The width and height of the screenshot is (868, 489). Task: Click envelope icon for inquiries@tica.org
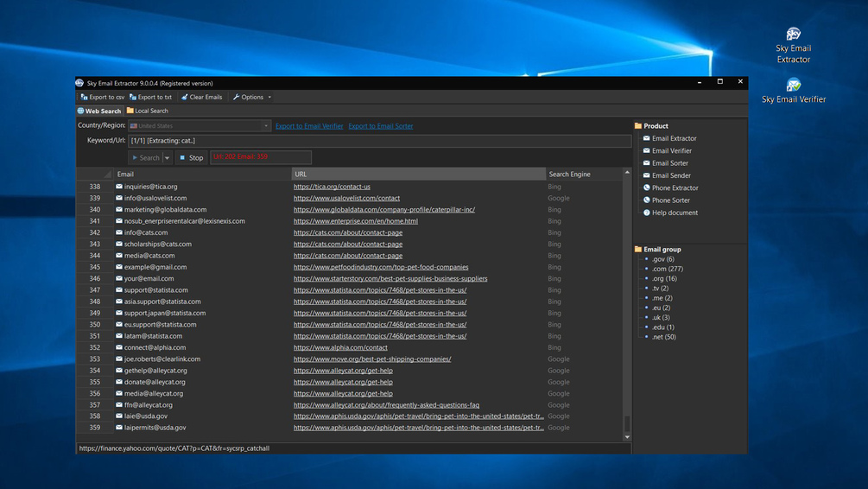(119, 187)
